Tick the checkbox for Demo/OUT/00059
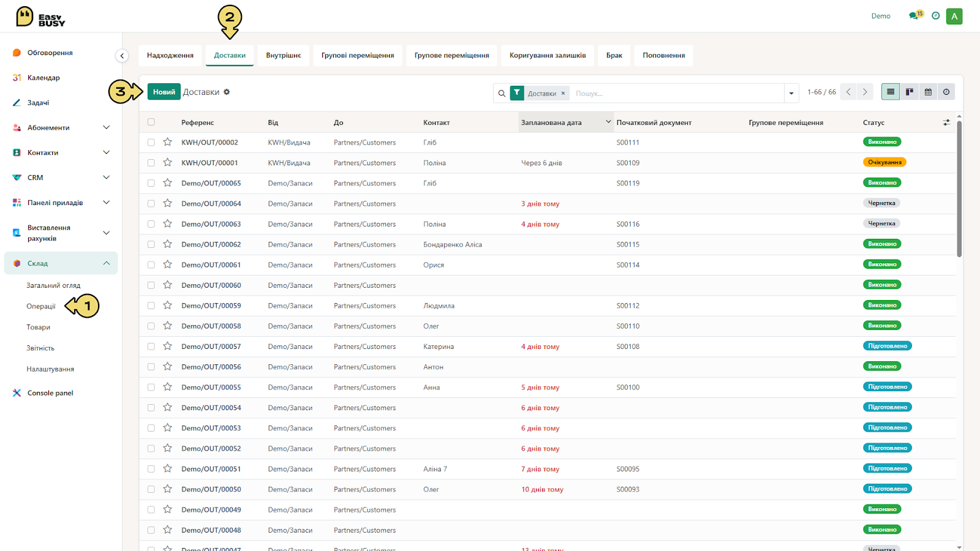Image resolution: width=980 pixels, height=551 pixels. point(151,305)
